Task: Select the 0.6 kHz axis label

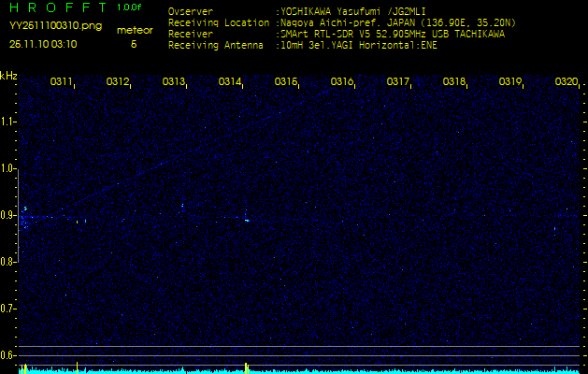Action: (x=8, y=354)
